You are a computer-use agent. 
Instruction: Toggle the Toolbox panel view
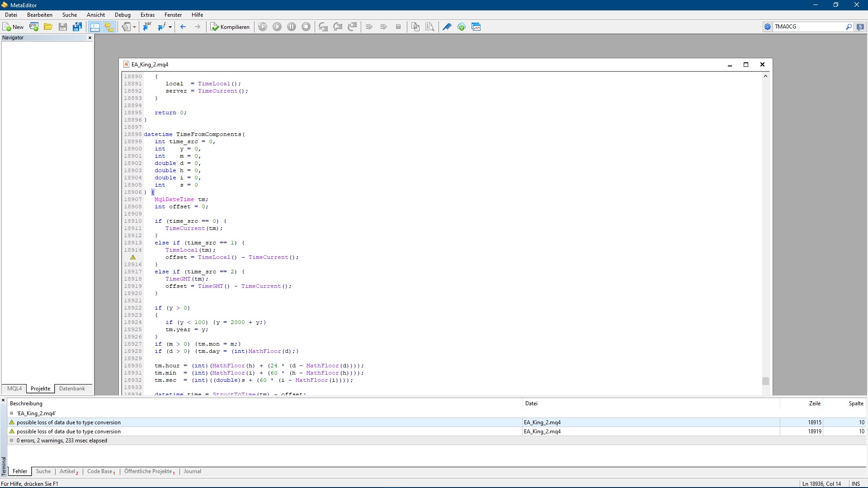tap(109, 27)
